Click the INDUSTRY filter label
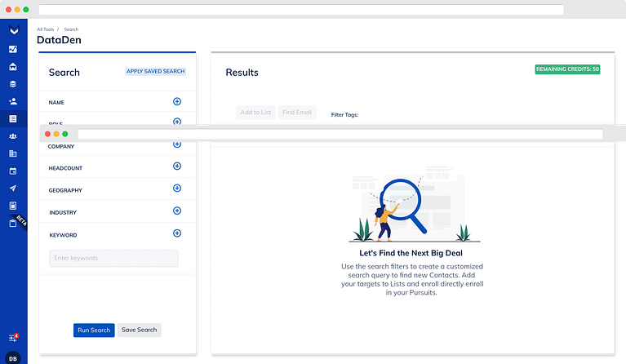 63,213
